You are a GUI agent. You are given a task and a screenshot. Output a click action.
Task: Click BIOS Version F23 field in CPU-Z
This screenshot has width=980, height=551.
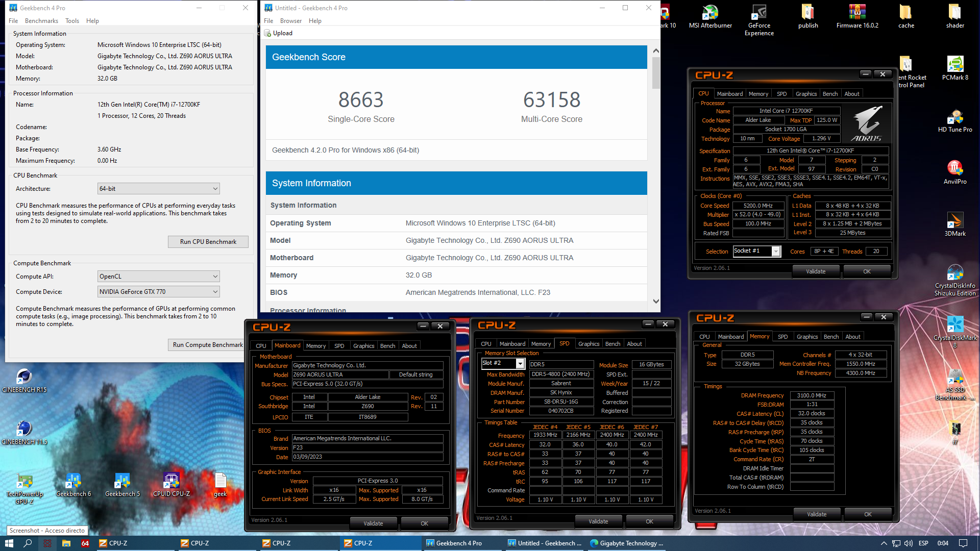point(367,447)
